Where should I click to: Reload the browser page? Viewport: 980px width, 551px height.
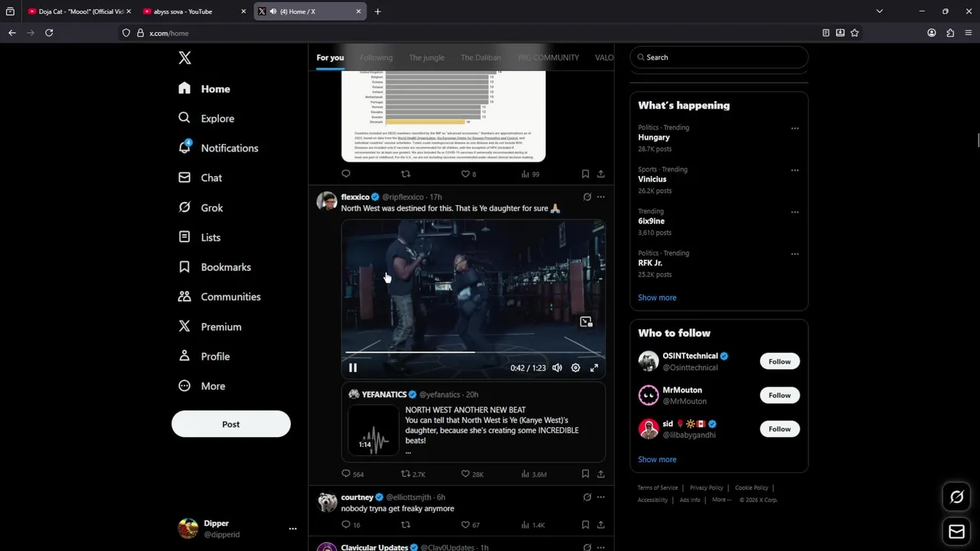49,33
